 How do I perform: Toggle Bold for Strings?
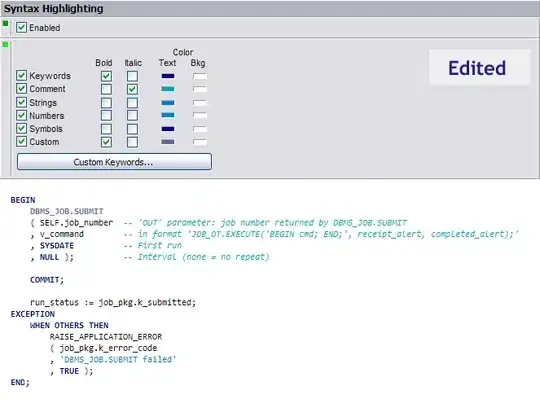[106, 103]
